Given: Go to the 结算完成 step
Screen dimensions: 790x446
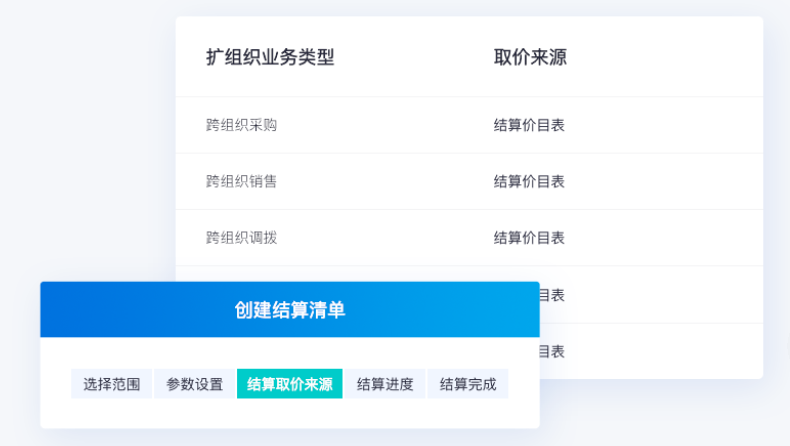Looking at the screenshot, I should (468, 384).
